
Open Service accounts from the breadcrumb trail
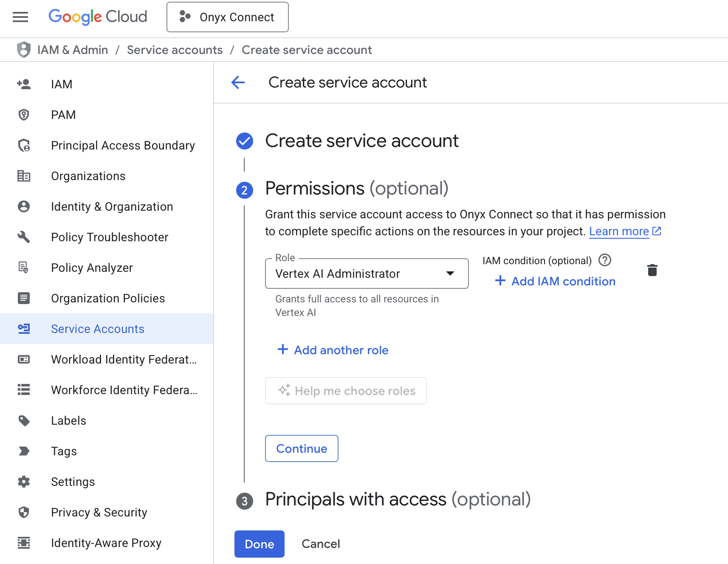pyautogui.click(x=175, y=50)
